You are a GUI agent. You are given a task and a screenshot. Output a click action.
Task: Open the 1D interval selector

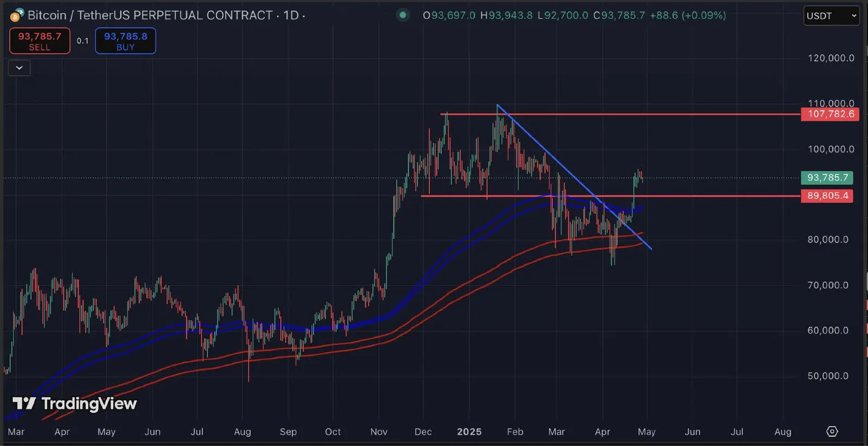coord(291,15)
